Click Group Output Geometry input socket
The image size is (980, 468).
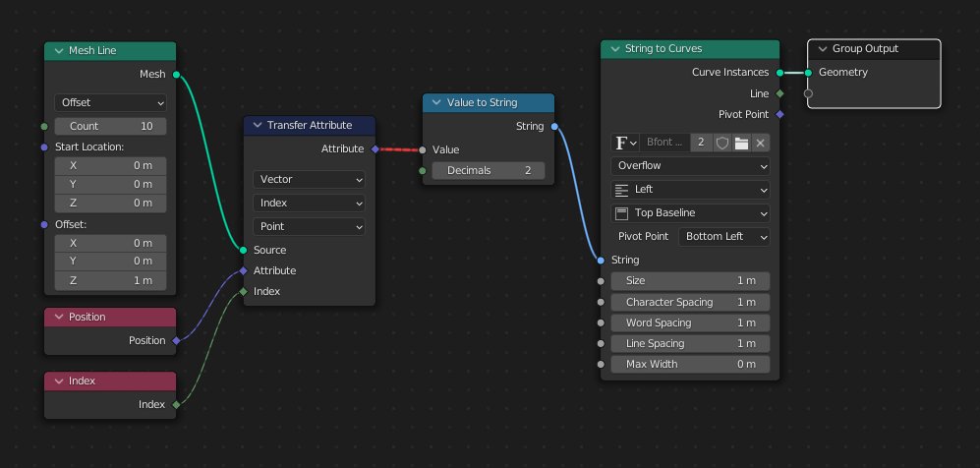[808, 73]
